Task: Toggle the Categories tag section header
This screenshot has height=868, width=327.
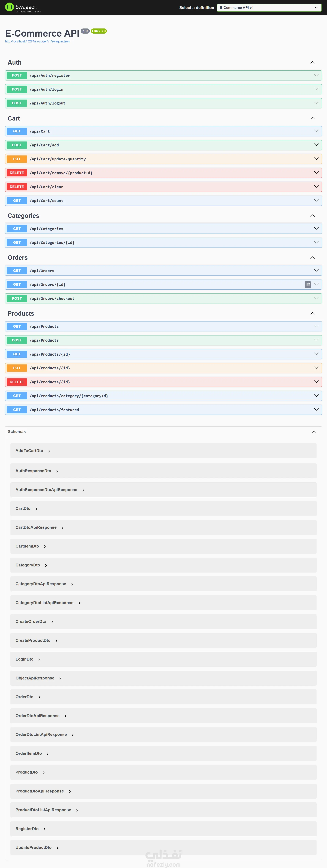Action: [24, 216]
